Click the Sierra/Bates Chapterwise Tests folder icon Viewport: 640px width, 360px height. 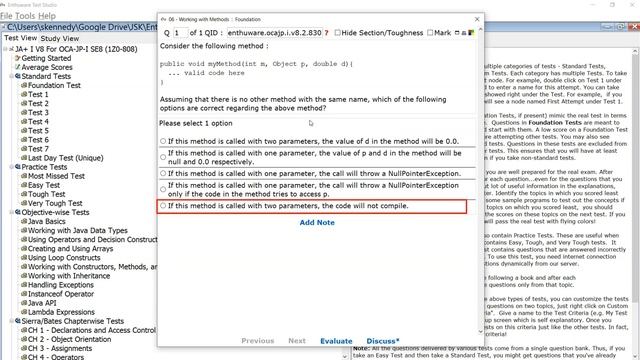(x=18, y=321)
